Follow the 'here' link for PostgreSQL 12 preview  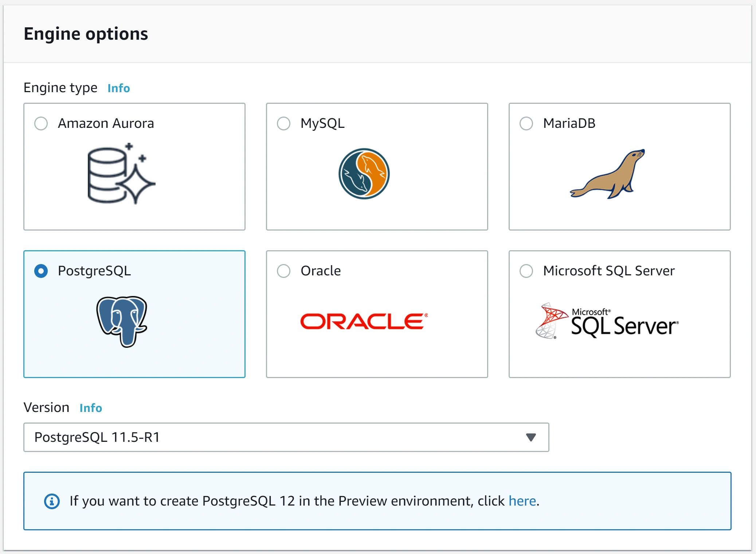tap(522, 501)
